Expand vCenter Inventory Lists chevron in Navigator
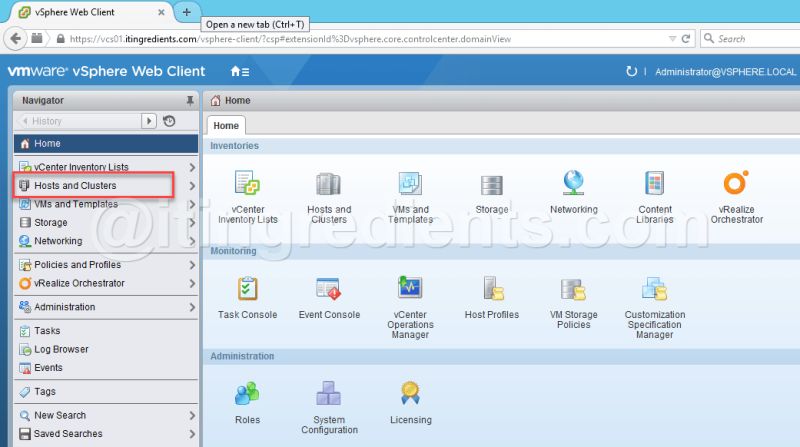The image size is (800, 447). [192, 167]
